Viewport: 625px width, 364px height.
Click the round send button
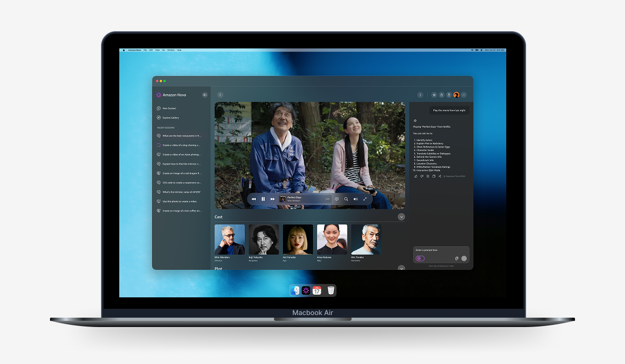click(464, 258)
